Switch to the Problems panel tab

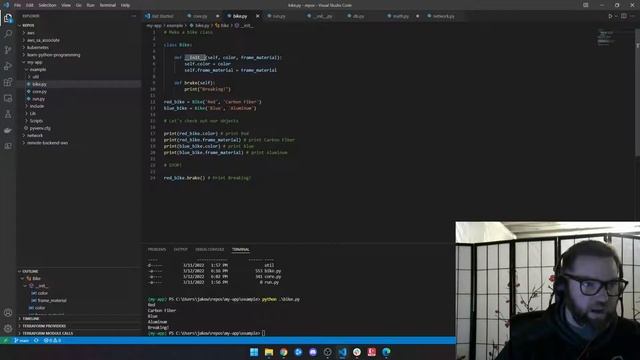click(157, 249)
